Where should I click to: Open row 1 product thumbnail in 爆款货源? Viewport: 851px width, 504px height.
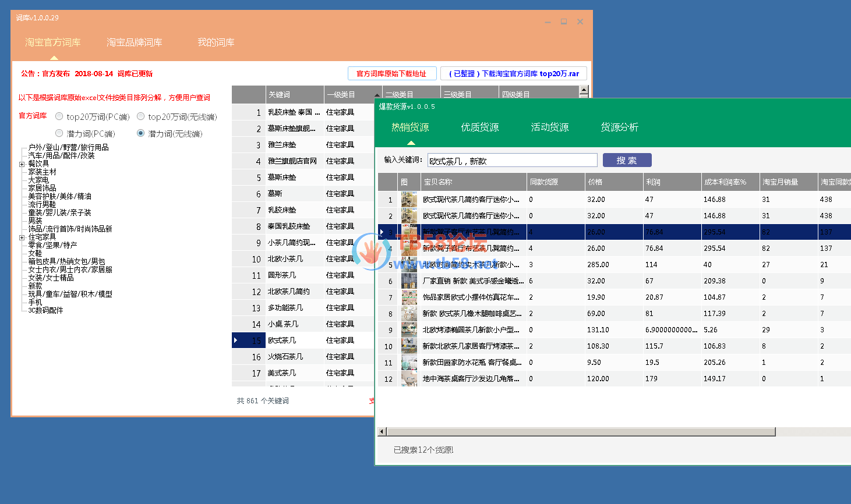tap(409, 200)
